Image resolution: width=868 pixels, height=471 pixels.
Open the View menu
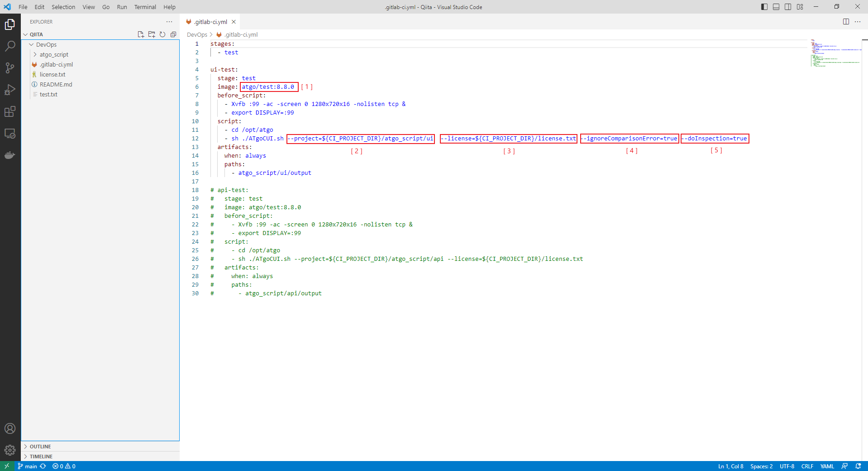(x=89, y=7)
